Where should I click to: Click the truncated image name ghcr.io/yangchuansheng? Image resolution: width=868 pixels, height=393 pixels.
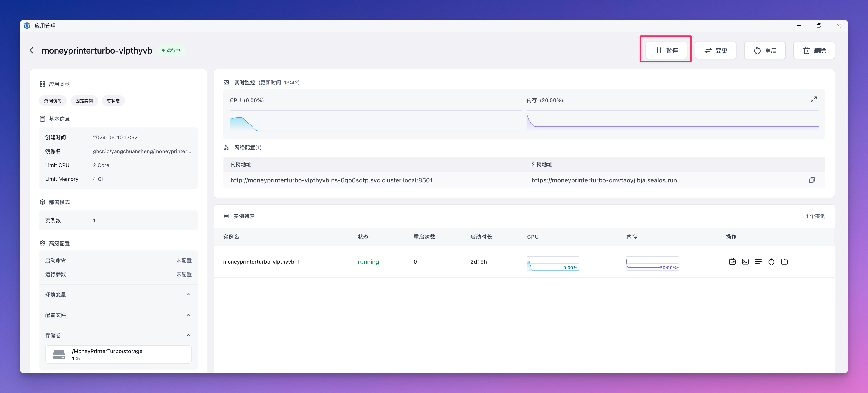[x=142, y=151]
